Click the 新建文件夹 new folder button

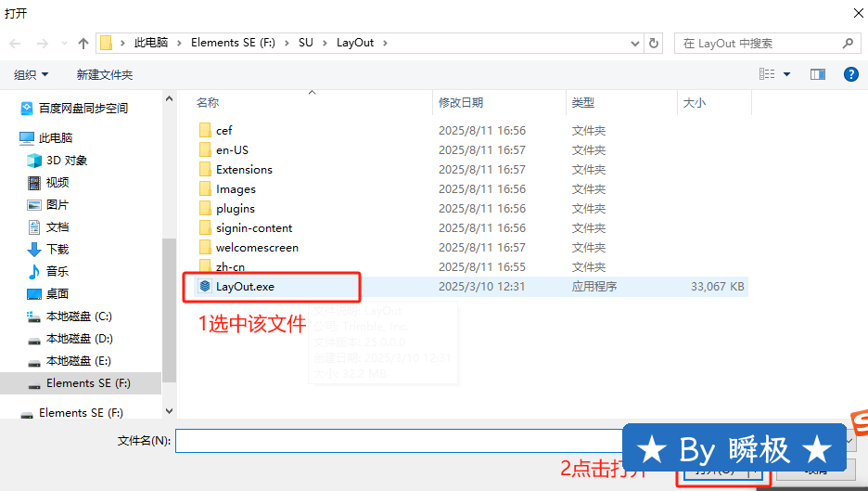(105, 74)
